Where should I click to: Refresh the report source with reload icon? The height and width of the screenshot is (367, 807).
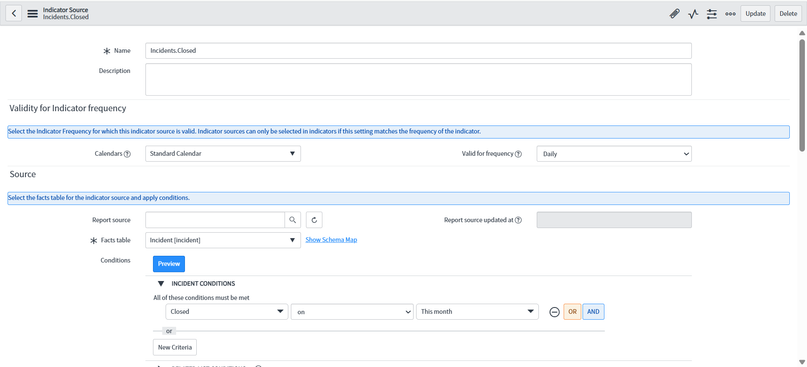click(314, 220)
